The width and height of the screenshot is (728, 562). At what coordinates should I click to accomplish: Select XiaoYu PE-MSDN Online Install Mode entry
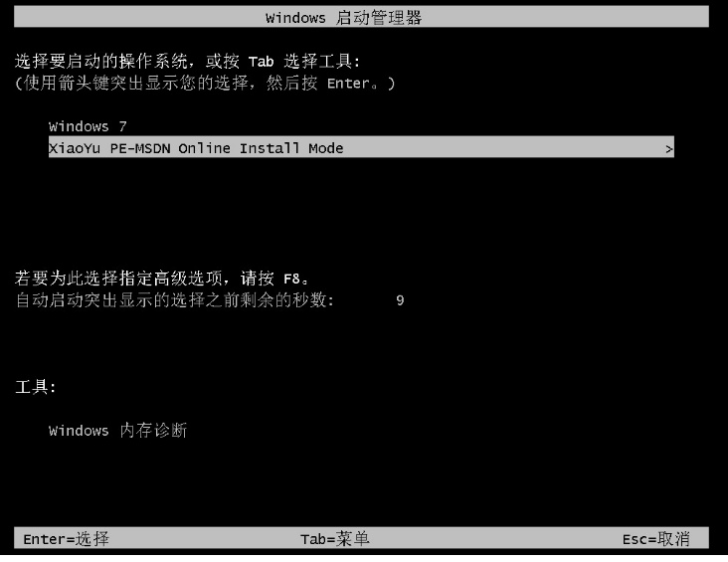coord(361,147)
